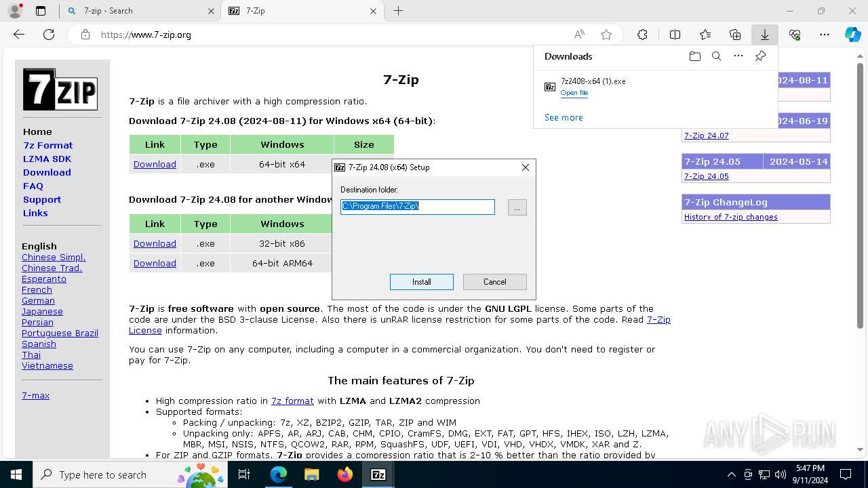
Task: Pin the Downloads panel
Action: pos(760,56)
